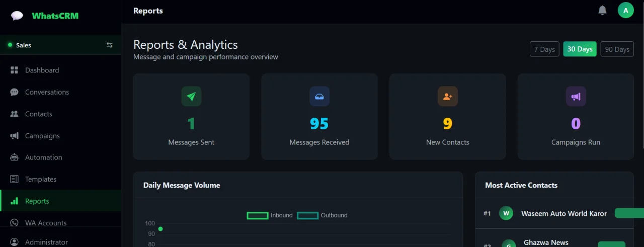Open Administrator profile entry
This screenshot has height=247, width=644.
60,241
